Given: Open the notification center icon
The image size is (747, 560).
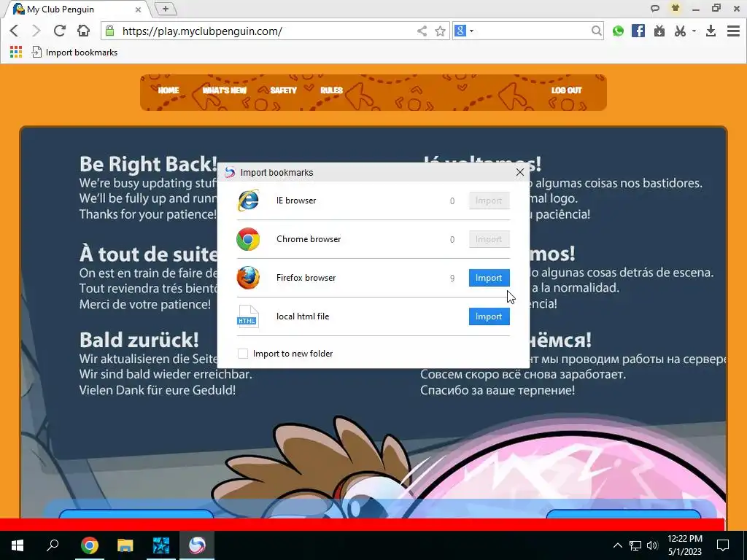Looking at the screenshot, I should tap(723, 545).
